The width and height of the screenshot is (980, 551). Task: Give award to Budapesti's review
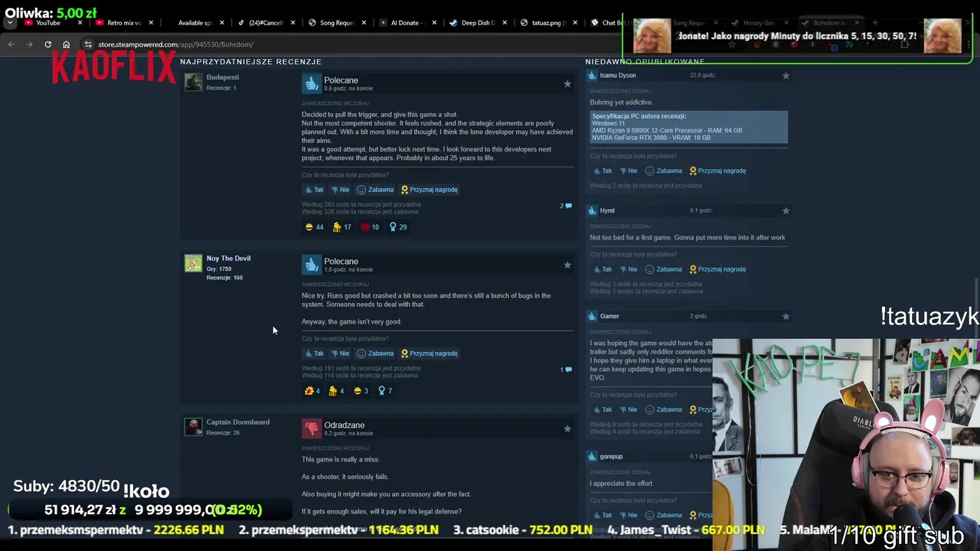(x=430, y=190)
